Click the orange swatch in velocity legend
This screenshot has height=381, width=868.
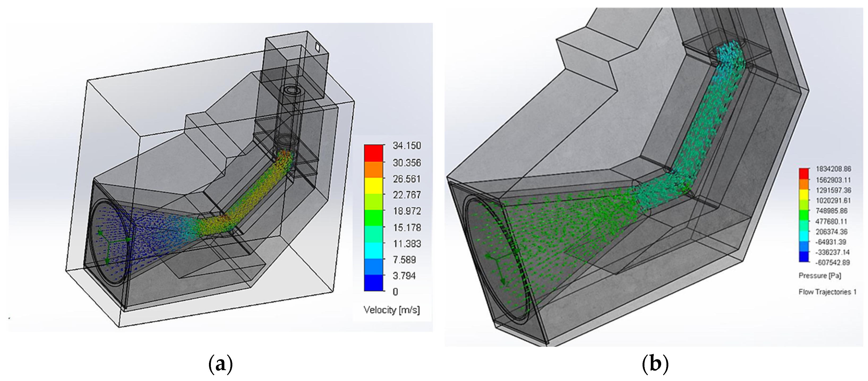[373, 170]
